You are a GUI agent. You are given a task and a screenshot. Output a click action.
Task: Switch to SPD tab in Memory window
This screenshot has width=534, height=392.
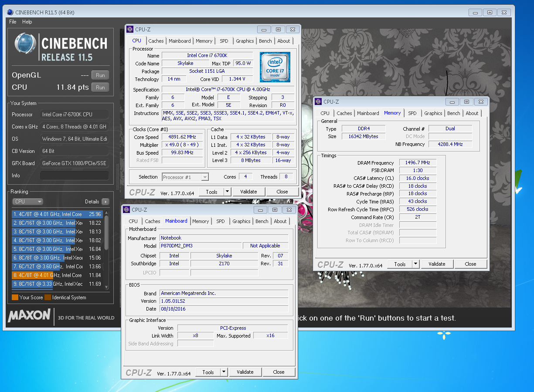(x=412, y=113)
